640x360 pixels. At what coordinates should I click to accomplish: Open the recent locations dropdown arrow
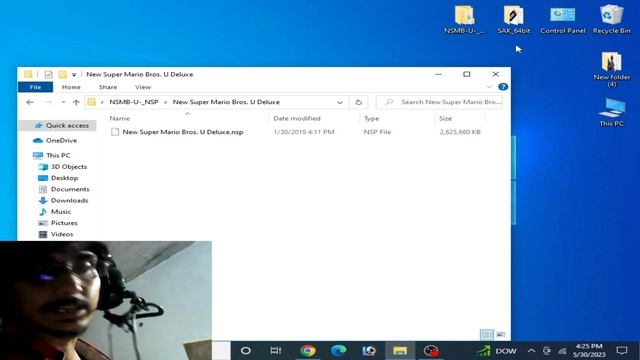point(63,102)
